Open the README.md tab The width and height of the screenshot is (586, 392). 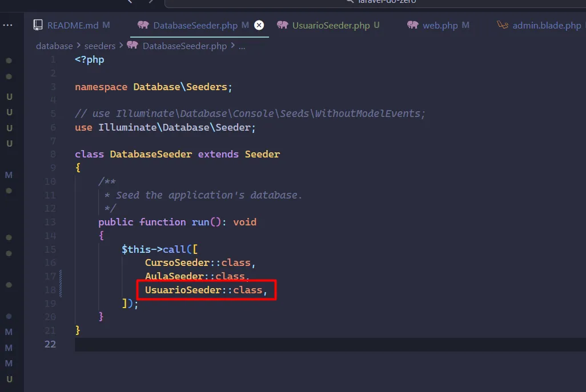click(73, 26)
